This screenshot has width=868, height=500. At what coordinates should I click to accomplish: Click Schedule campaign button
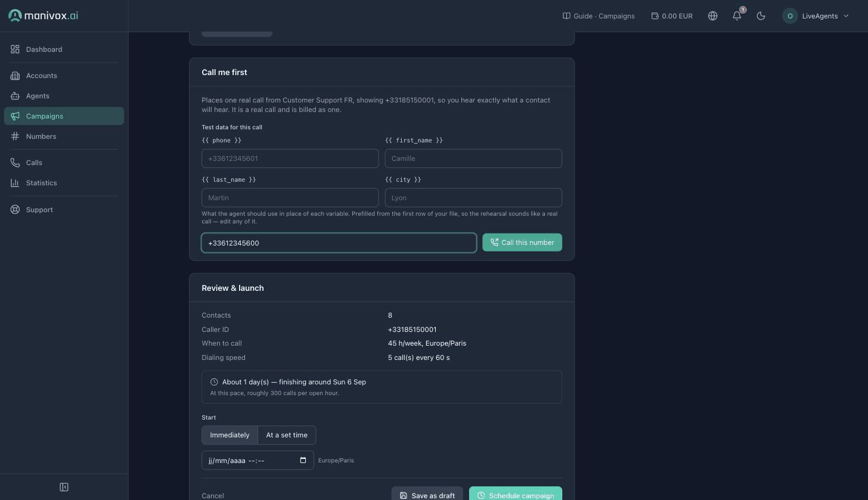click(x=516, y=495)
